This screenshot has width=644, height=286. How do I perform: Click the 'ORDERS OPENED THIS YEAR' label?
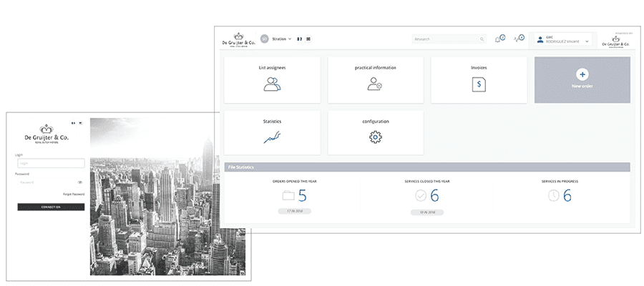pyautogui.click(x=295, y=182)
